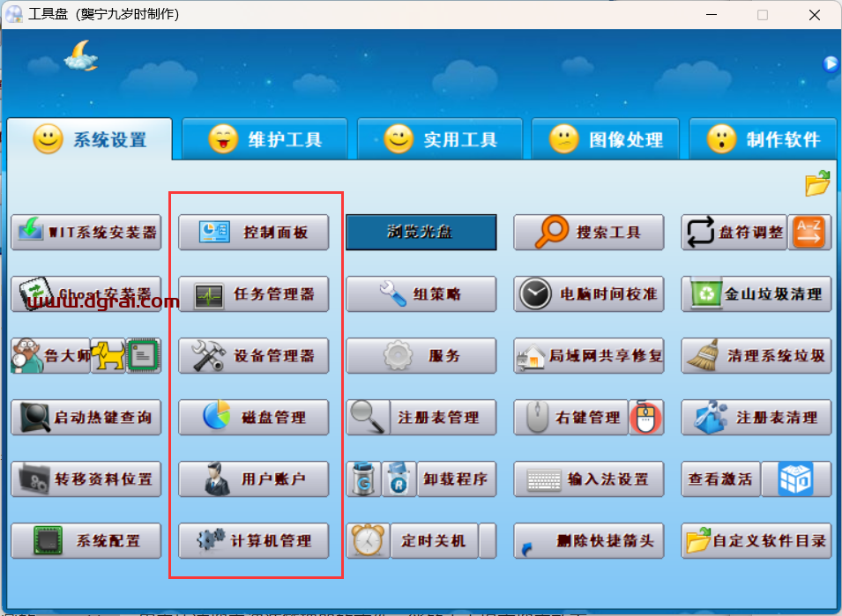Launch 计算机管理

pos(253,541)
